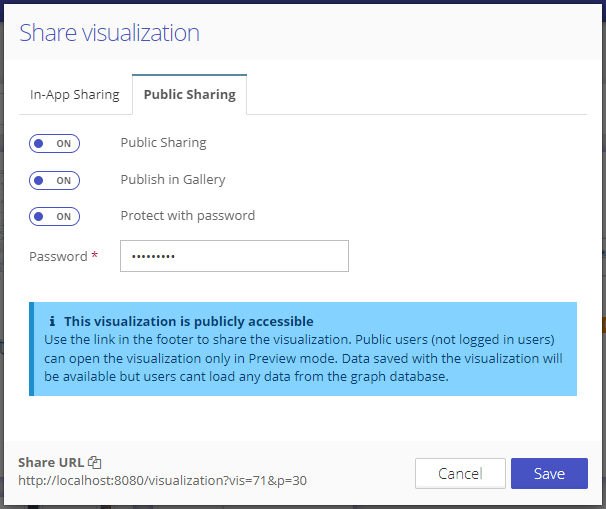The height and width of the screenshot is (509, 606).
Task: Turn off the Public Sharing switch
Action: pos(54,143)
